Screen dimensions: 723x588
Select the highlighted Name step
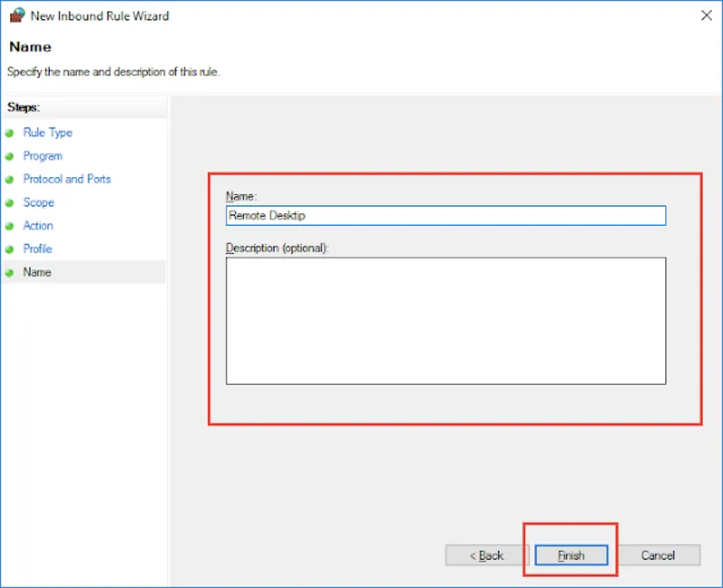pyautogui.click(x=37, y=272)
